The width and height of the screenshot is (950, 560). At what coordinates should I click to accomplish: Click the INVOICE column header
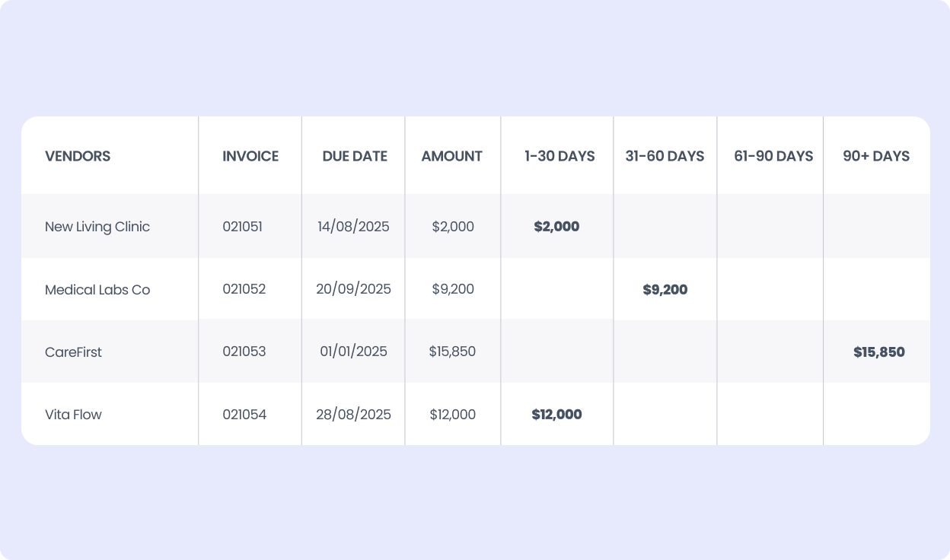pos(250,156)
